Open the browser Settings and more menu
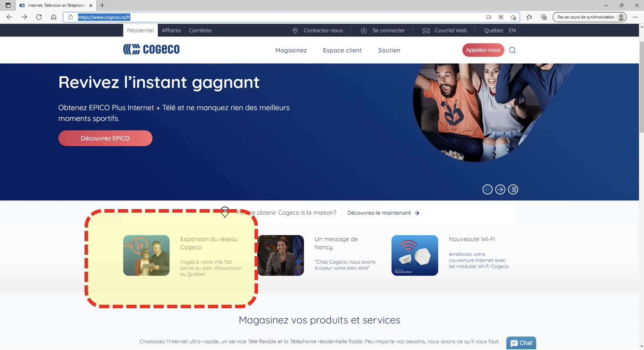 click(x=635, y=17)
